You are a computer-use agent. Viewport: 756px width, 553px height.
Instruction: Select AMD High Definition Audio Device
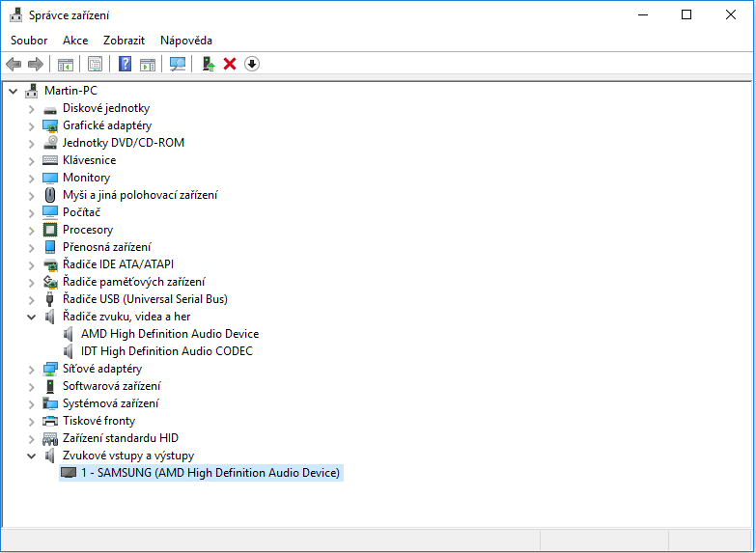point(170,334)
